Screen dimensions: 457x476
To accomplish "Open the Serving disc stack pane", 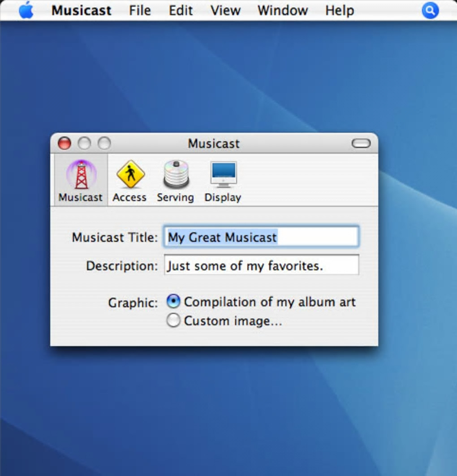I will tap(176, 180).
